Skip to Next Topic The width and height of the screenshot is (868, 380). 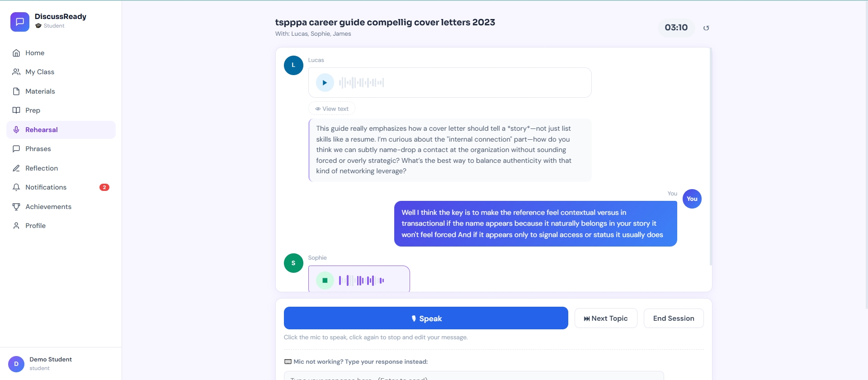pyautogui.click(x=606, y=318)
